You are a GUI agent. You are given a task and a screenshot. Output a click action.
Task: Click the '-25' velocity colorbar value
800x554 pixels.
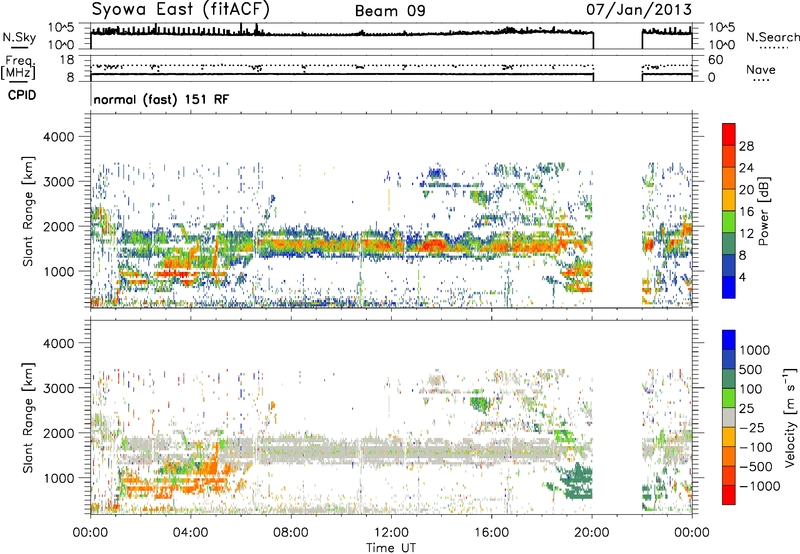[x=752, y=428]
